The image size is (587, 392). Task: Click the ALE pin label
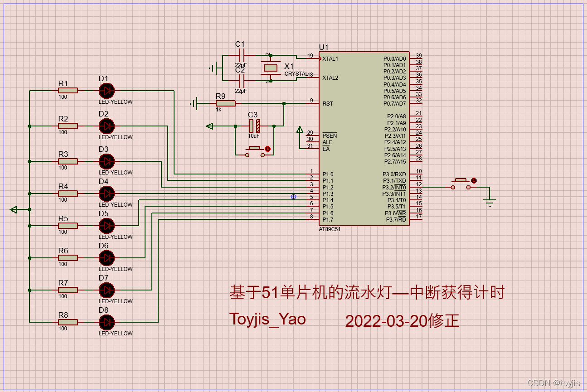pos(327,142)
